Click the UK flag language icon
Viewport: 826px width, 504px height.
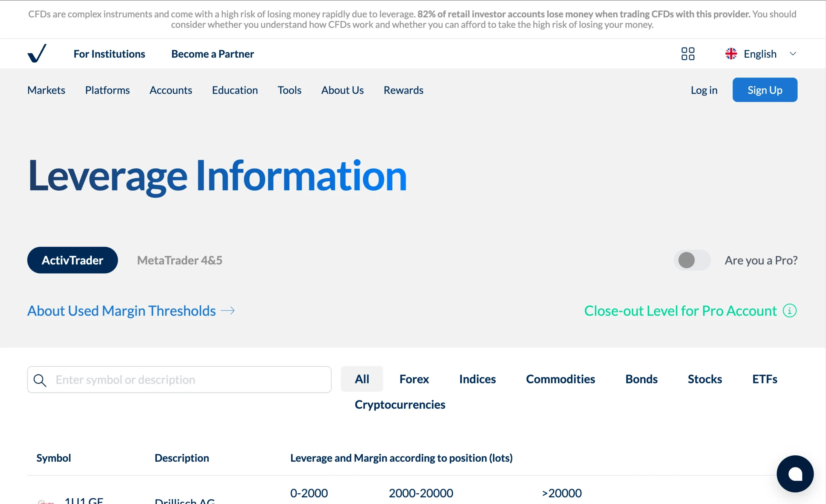(731, 54)
